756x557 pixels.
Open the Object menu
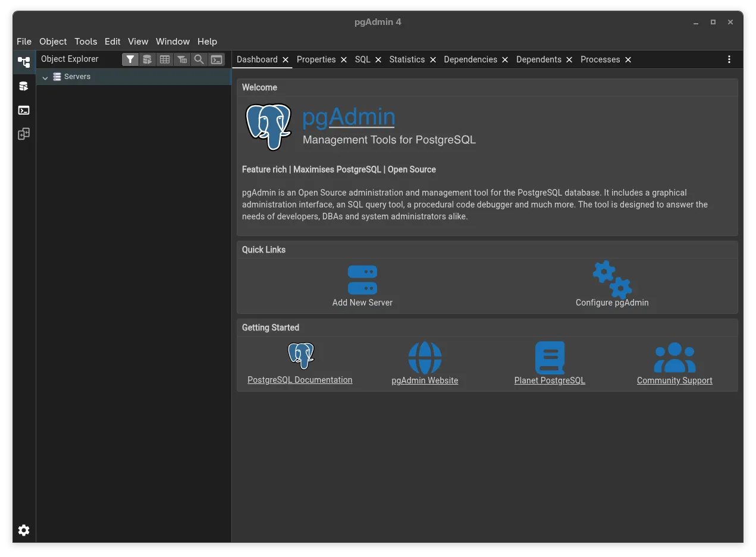coord(53,42)
